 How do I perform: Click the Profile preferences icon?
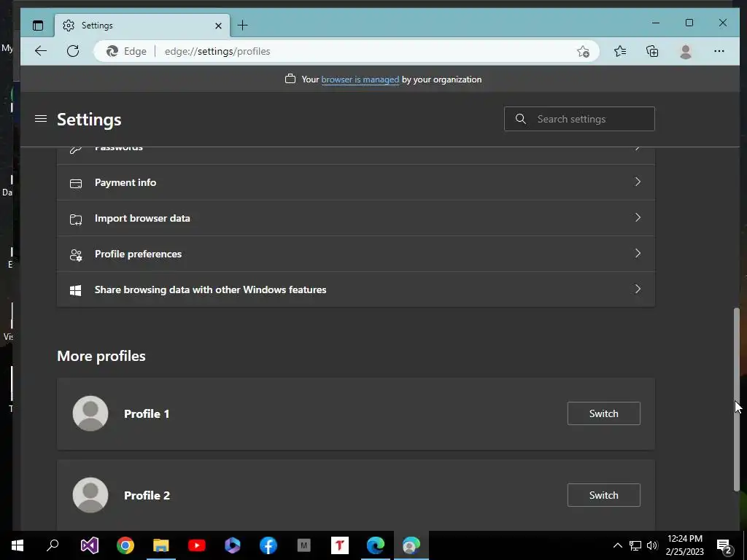point(76,255)
